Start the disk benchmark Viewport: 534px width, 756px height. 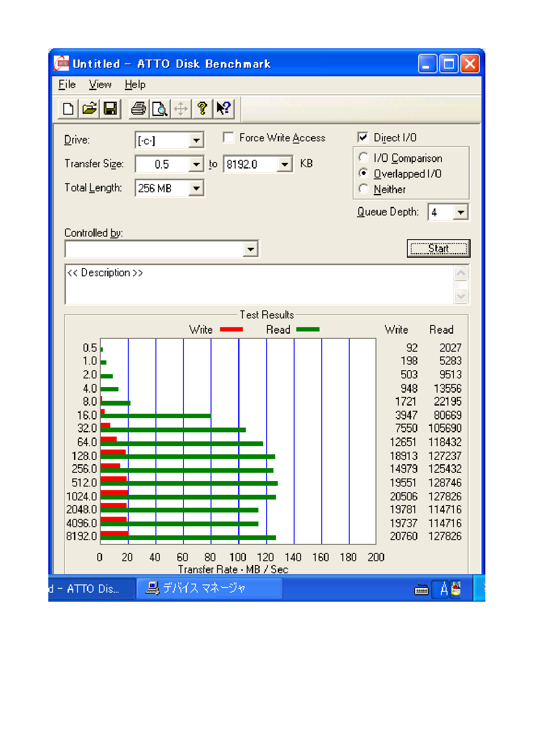438,248
